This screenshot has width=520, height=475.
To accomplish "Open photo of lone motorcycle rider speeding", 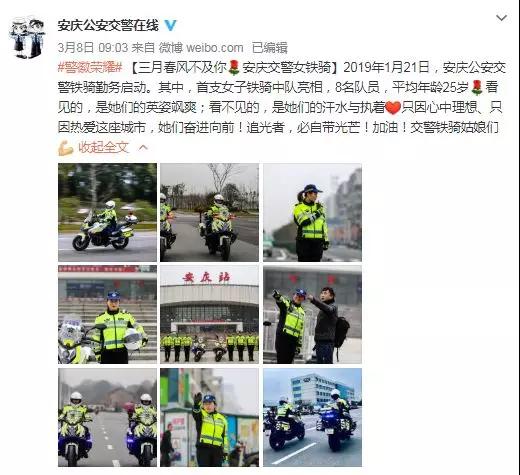I will click(x=107, y=212).
